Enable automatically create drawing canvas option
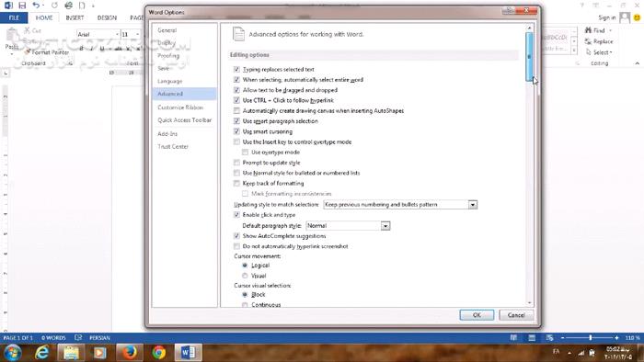Image resolution: width=644 pixels, height=362 pixels. tap(236, 110)
